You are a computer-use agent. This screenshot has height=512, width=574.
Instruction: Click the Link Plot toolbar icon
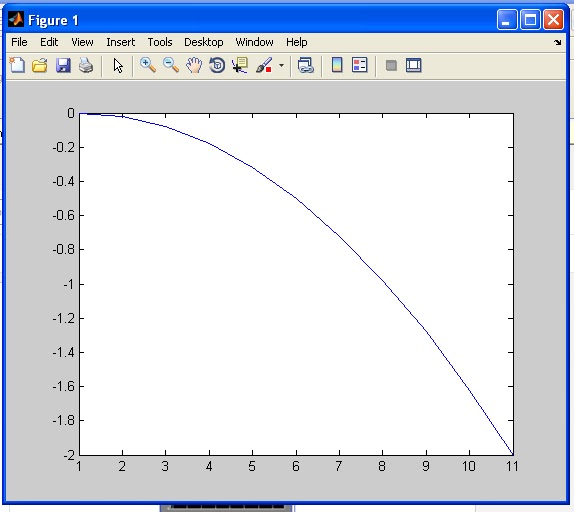click(x=306, y=66)
